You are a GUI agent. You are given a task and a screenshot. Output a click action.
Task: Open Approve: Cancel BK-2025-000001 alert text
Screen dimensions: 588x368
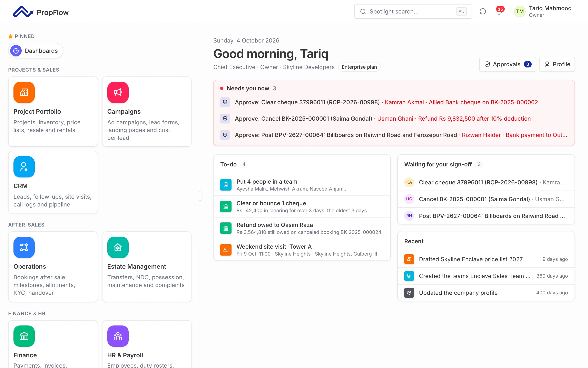303,119
